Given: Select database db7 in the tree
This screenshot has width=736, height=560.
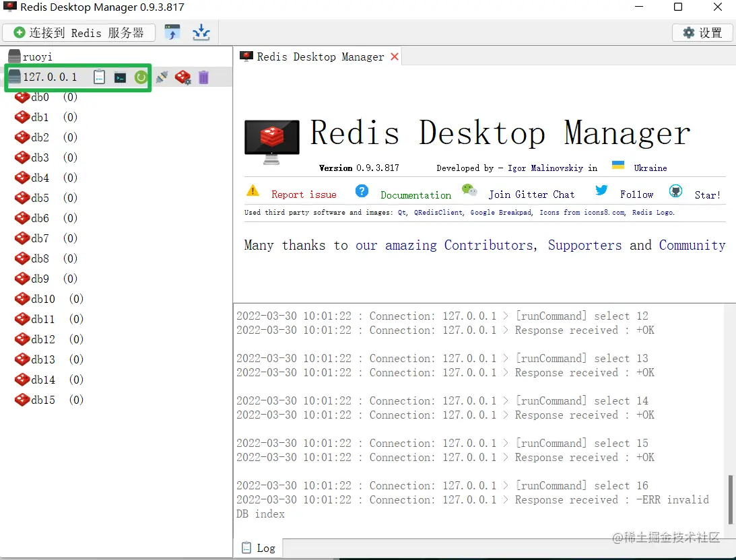Looking at the screenshot, I should (x=46, y=238).
